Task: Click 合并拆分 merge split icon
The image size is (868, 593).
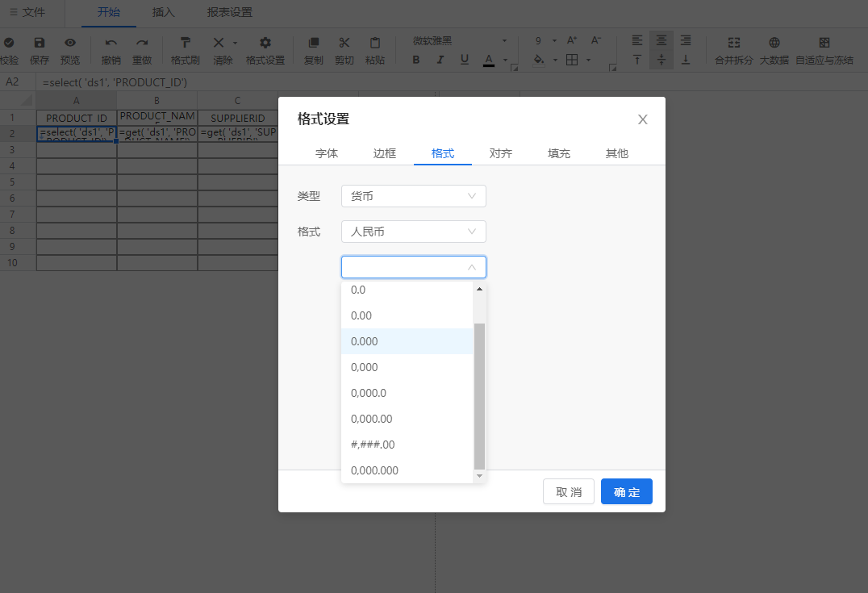Action: point(734,43)
